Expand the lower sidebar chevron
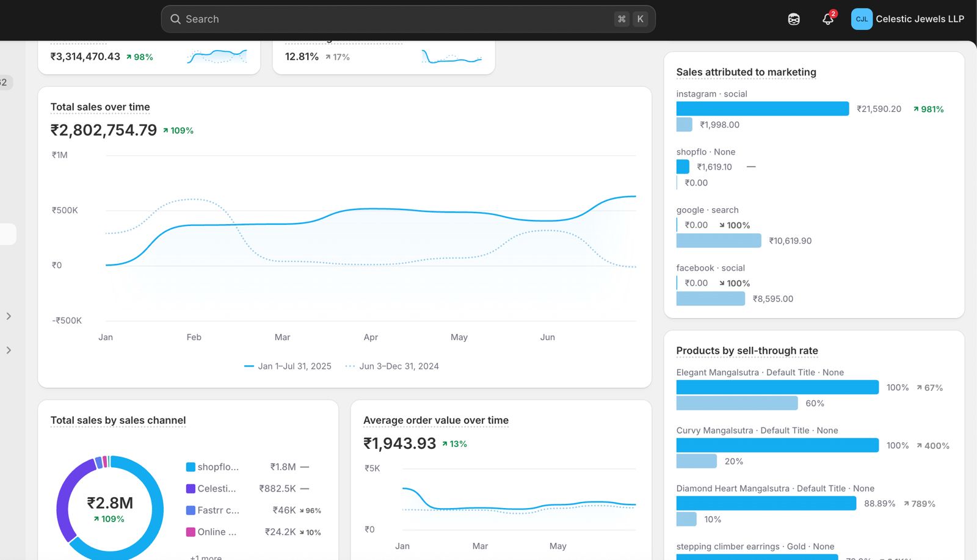Viewport: 977px width, 560px height. point(9,350)
